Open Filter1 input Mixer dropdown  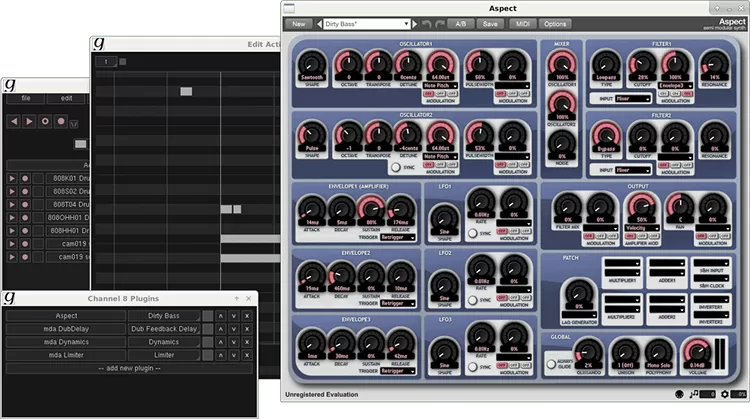click(633, 99)
